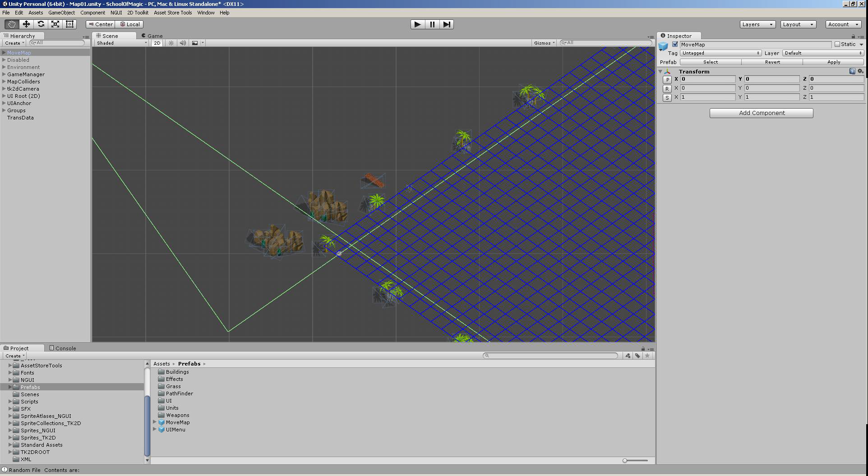
Task: Open the Layout dropdown
Action: (x=798, y=24)
